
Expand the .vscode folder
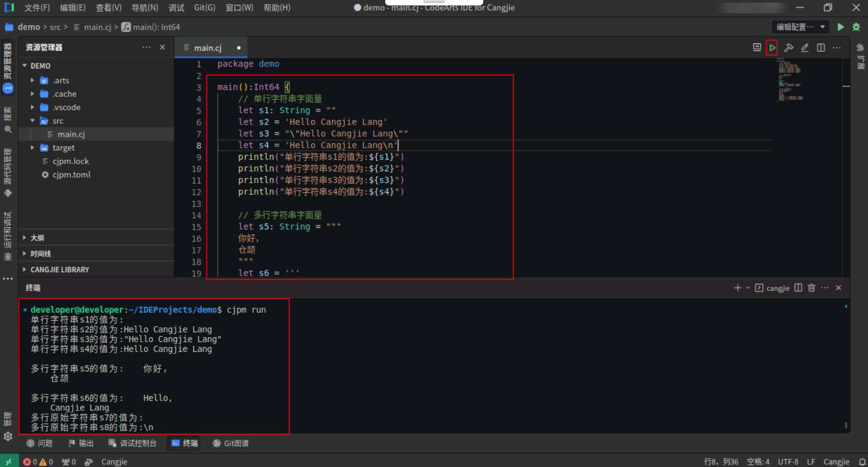32,107
